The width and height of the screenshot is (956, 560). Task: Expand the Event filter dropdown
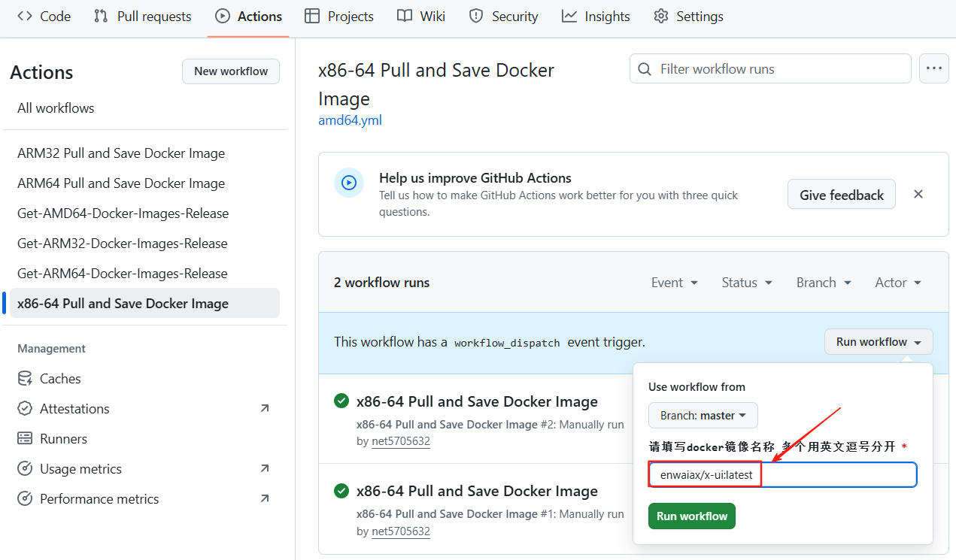tap(674, 283)
